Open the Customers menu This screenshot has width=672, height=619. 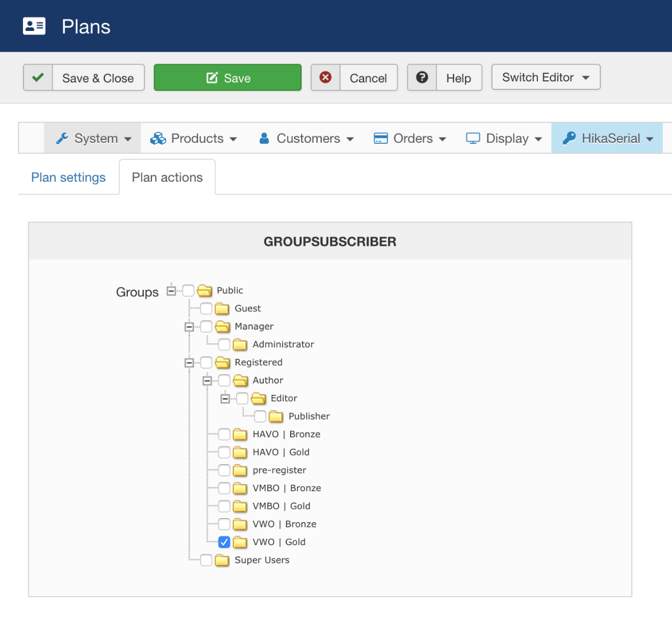pos(307,138)
